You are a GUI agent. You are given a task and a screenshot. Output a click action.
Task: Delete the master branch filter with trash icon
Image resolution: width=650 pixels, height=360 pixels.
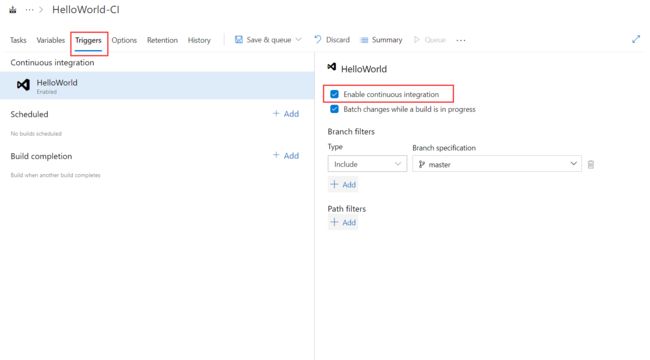coord(591,165)
